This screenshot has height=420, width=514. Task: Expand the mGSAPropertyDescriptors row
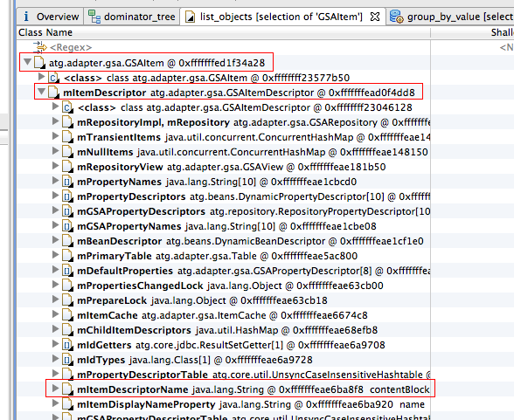pyautogui.click(x=55, y=210)
